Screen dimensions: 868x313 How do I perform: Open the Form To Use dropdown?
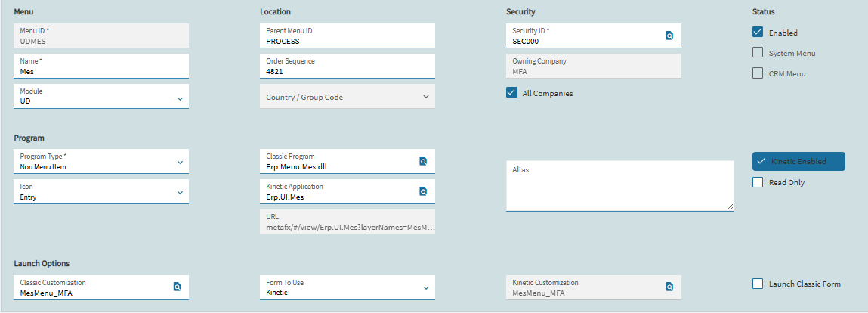click(x=347, y=287)
